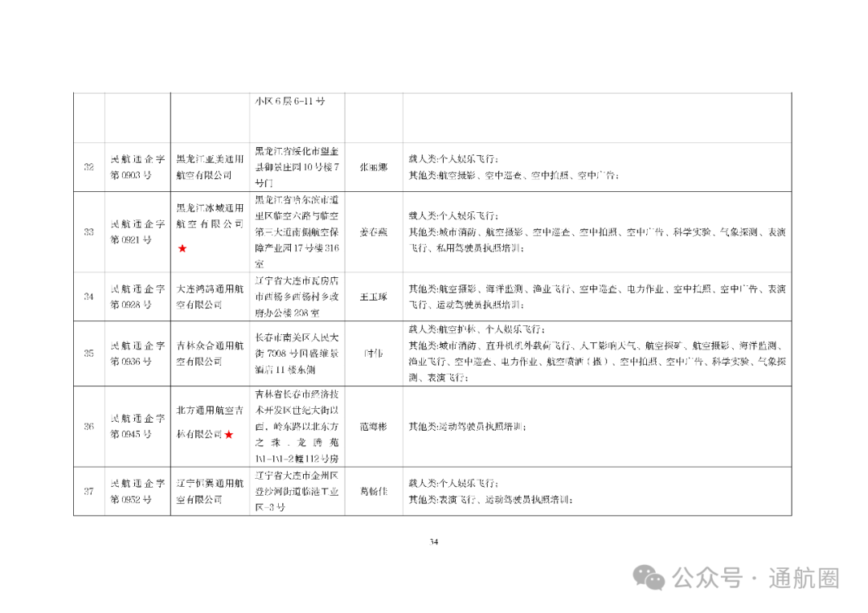Select the name 葛畅伟 in row 37
Image resolution: width=868 pixels, height=613 pixels.
pyautogui.click(x=374, y=492)
